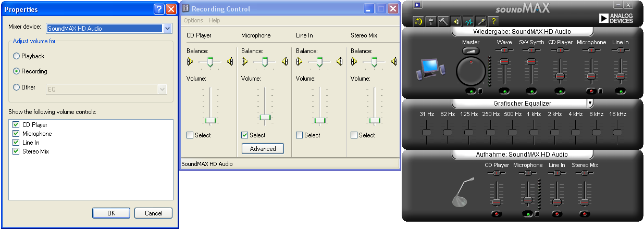Viewport: 644px width, 230px height.
Task: Click the Stereo Mix volume slider in Recording Control
Action: coord(375,120)
